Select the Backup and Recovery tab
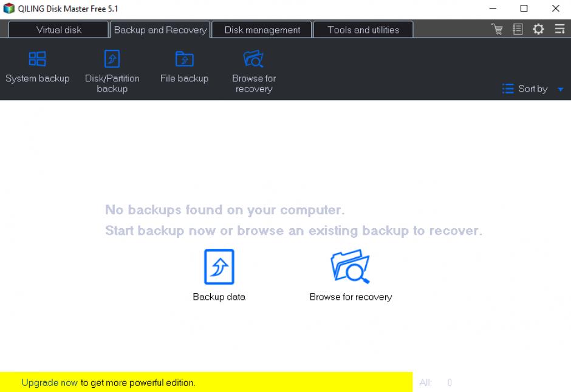The height and width of the screenshot is (392, 571). click(x=160, y=30)
